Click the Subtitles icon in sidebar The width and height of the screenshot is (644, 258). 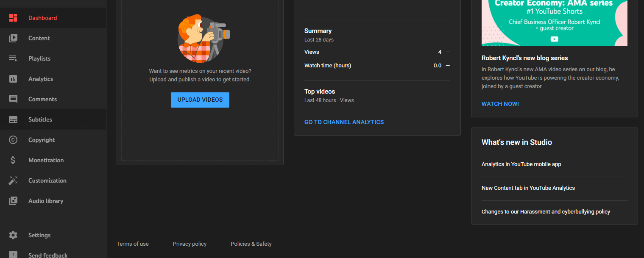13,119
